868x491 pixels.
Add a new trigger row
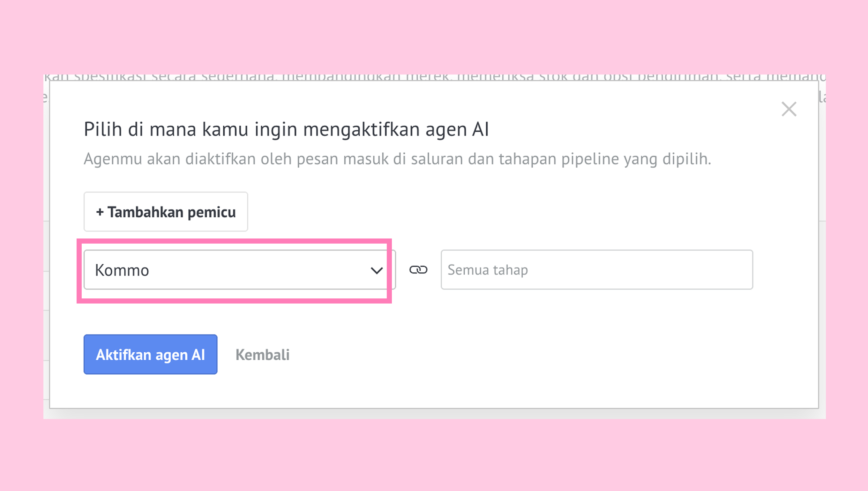point(166,212)
